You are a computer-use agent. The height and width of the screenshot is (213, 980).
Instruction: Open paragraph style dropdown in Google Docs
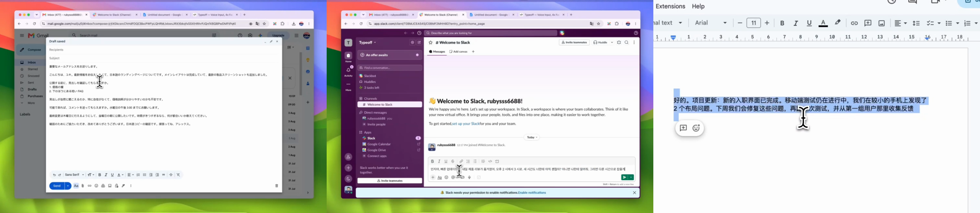tap(669, 23)
